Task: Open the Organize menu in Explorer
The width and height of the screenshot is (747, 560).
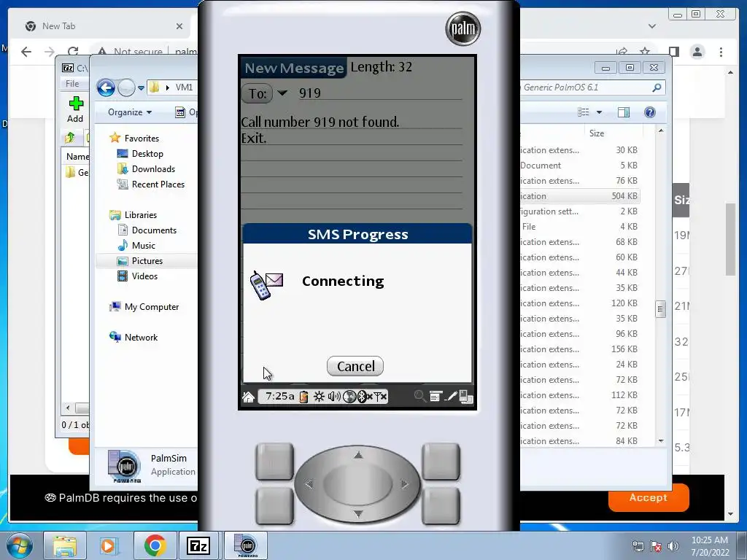Action: [130, 112]
